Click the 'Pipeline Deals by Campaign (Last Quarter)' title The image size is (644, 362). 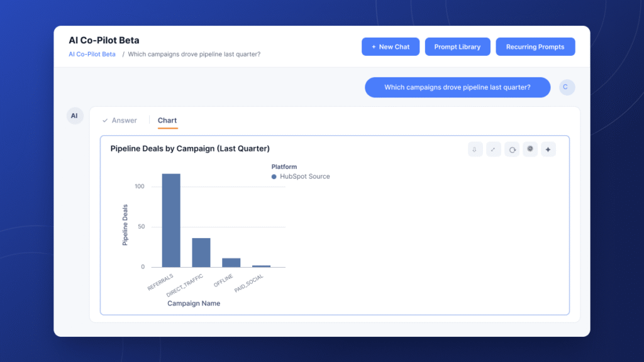[x=190, y=148]
